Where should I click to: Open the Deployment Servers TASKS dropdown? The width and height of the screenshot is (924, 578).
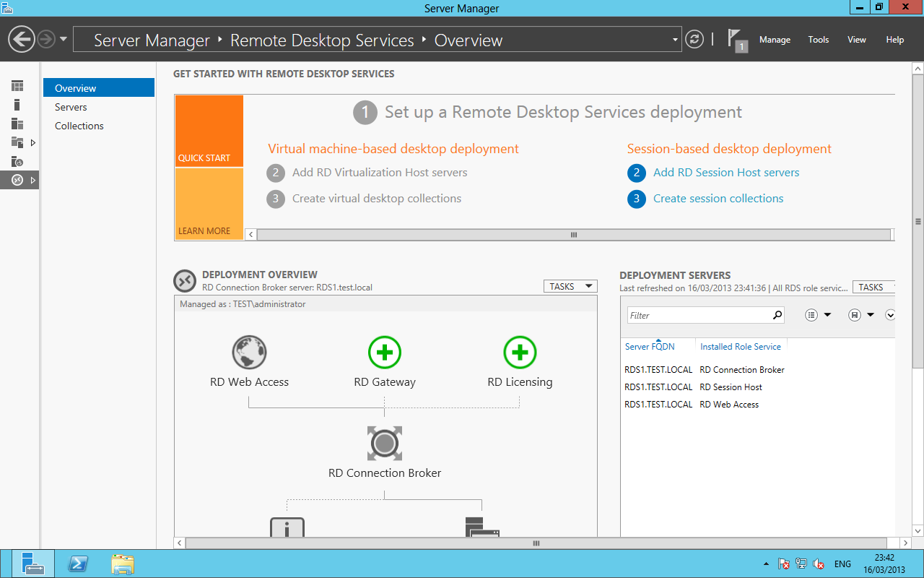(873, 287)
